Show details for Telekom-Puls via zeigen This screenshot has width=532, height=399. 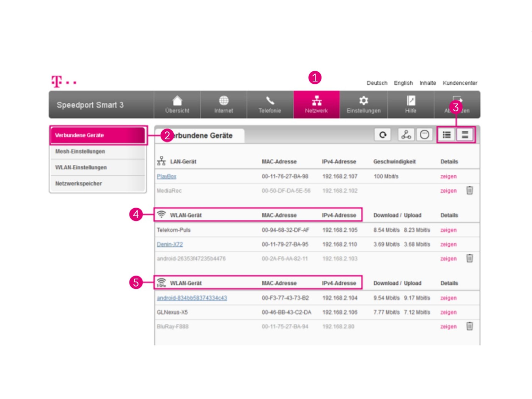pyautogui.click(x=448, y=230)
